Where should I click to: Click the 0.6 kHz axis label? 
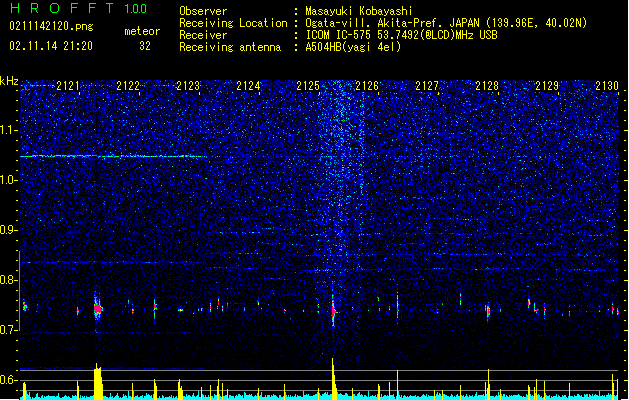(9, 380)
